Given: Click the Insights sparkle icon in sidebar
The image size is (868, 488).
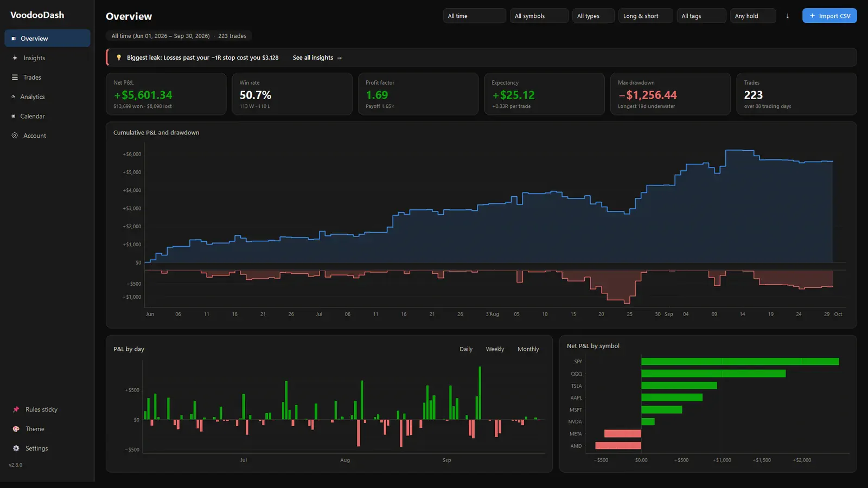Looking at the screenshot, I should 15,58.
